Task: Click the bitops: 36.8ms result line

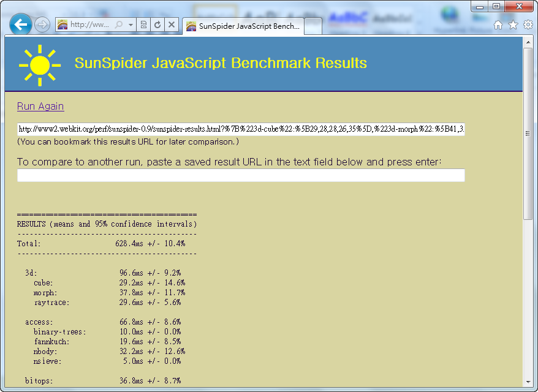Action: 103,381
